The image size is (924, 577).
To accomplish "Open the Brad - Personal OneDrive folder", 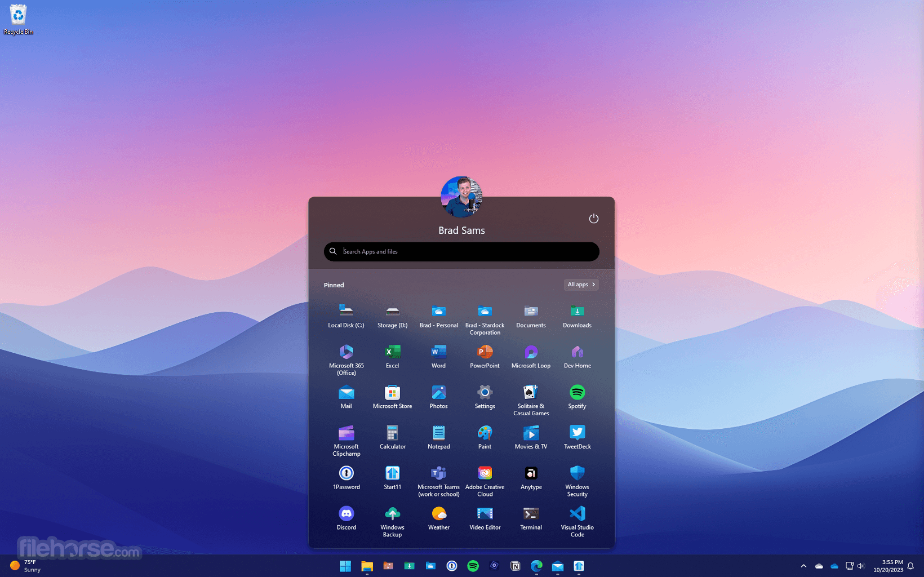I will point(438,316).
